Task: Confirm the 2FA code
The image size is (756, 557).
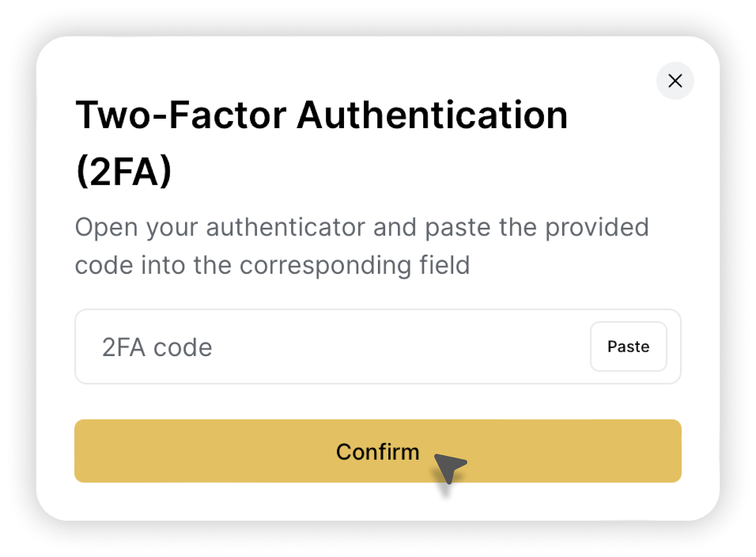Action: 378,451
